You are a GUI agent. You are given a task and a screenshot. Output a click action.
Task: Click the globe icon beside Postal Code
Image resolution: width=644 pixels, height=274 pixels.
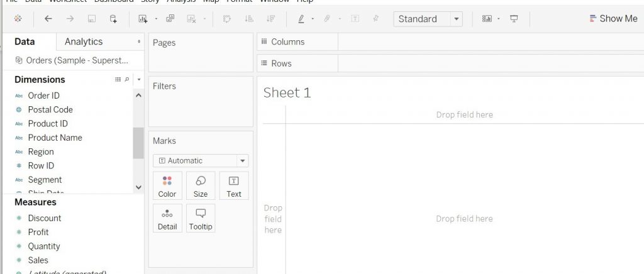click(18, 109)
